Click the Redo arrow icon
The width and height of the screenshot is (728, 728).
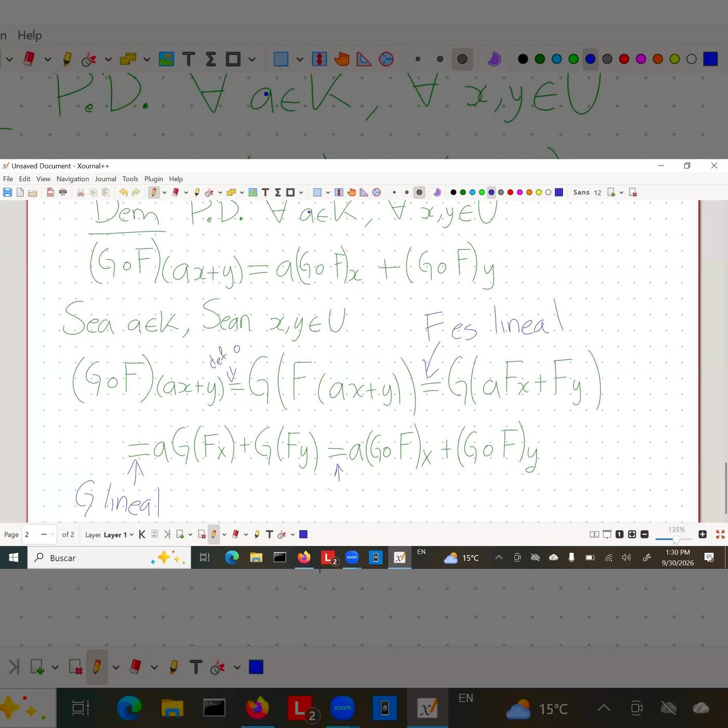coord(136,192)
